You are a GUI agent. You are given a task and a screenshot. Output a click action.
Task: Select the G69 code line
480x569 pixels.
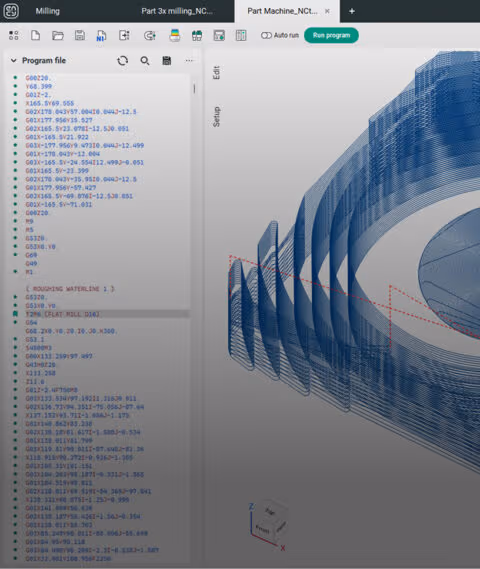[31, 255]
